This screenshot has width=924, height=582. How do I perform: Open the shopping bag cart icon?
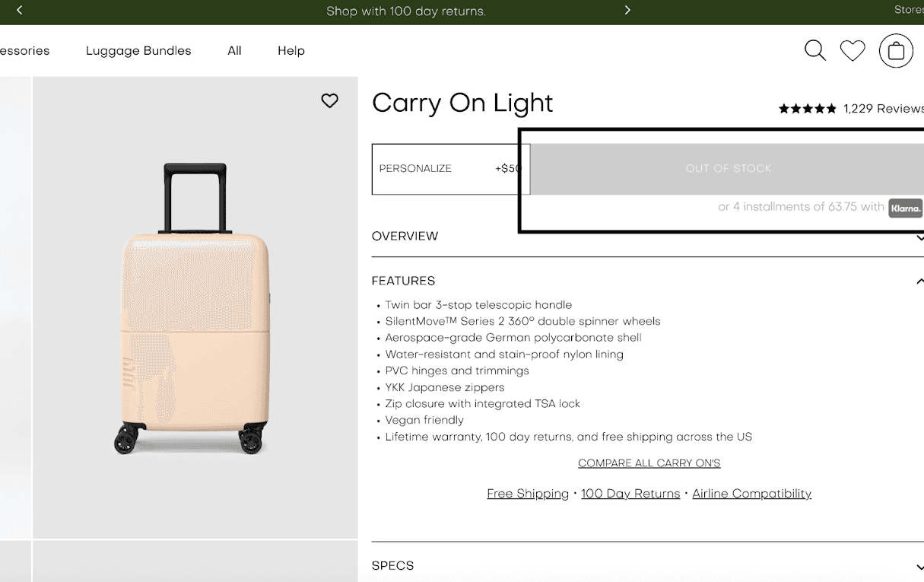896,51
